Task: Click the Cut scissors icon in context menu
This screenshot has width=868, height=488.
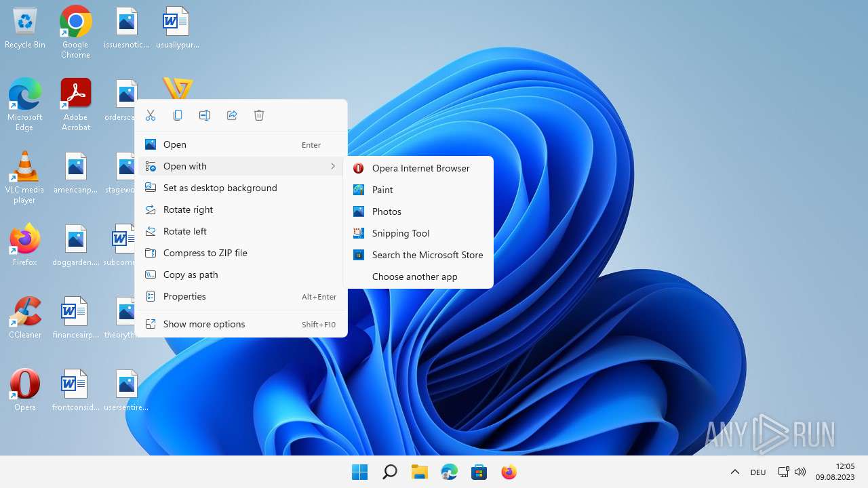Action: tap(151, 115)
